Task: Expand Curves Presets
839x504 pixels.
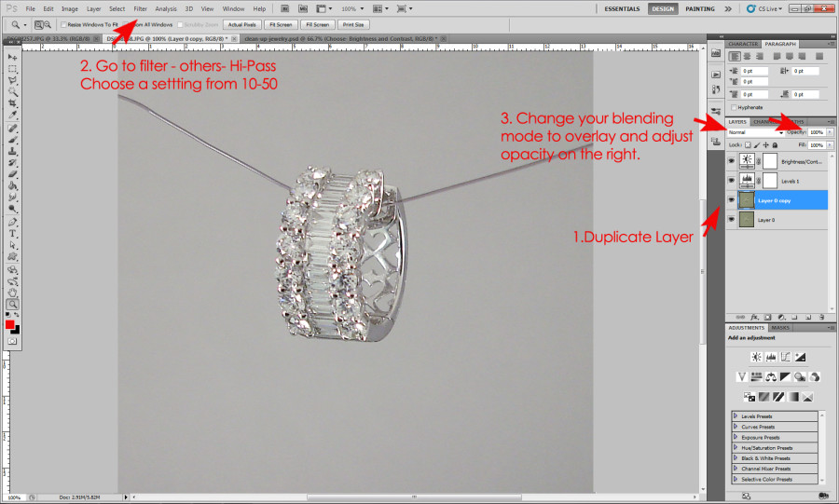Action: pos(736,427)
